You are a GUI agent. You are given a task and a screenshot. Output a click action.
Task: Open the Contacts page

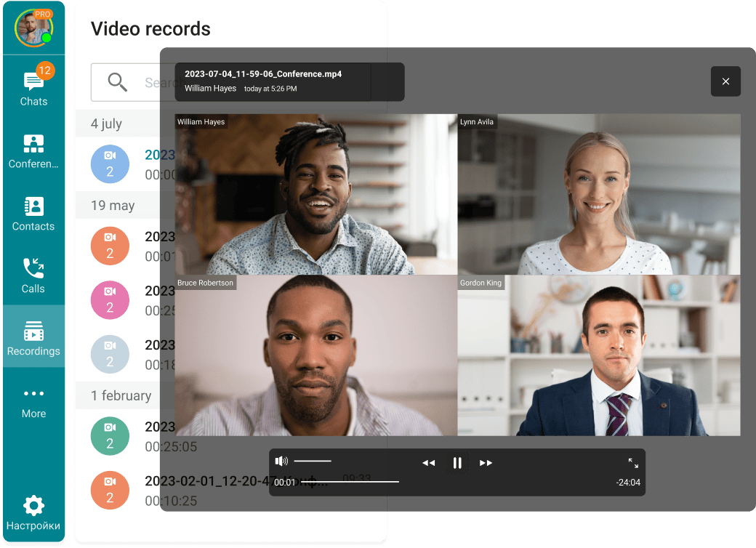point(33,213)
